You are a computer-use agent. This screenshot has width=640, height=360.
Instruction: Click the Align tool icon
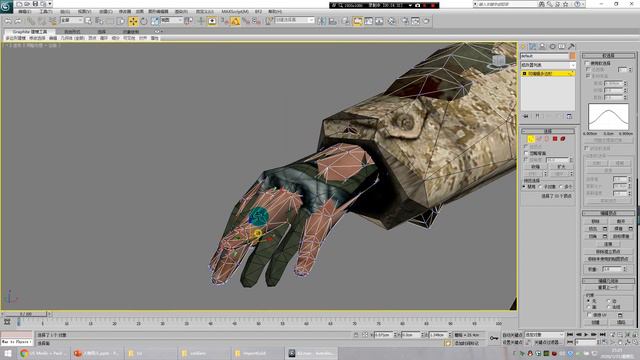point(333,21)
